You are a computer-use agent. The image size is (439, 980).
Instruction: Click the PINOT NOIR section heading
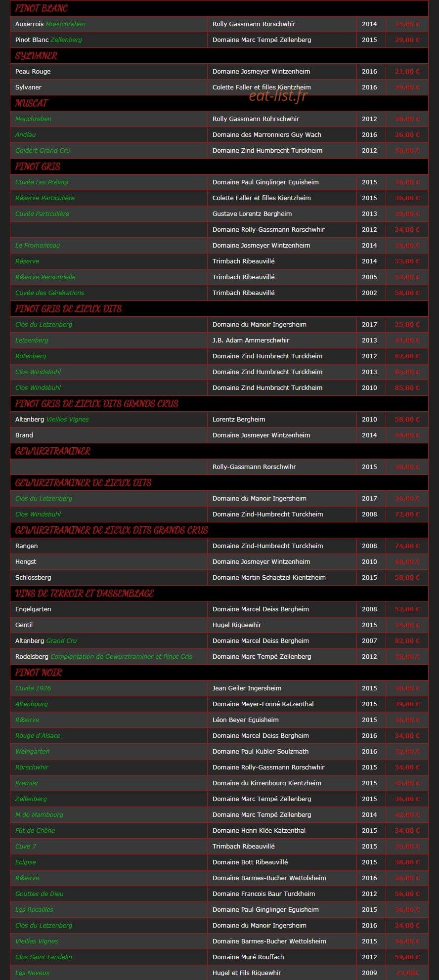pos(39,673)
